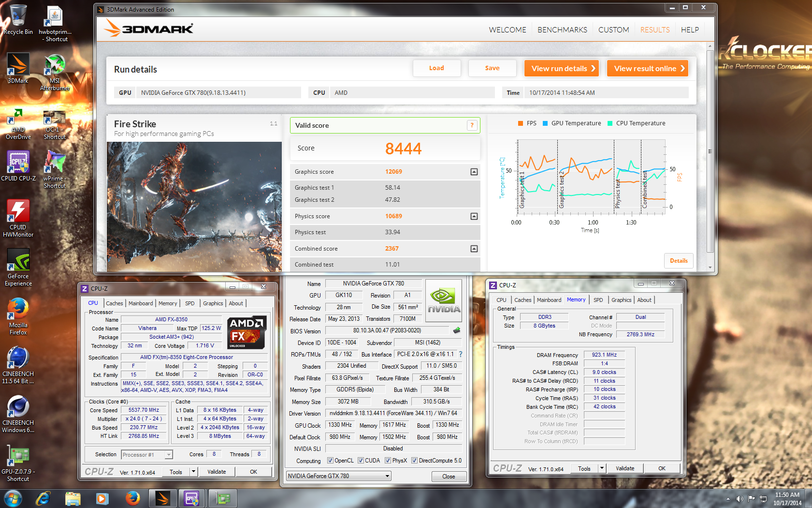Open Tools dropdown arrow in right CPU-Z
812x508 pixels.
coord(602,468)
